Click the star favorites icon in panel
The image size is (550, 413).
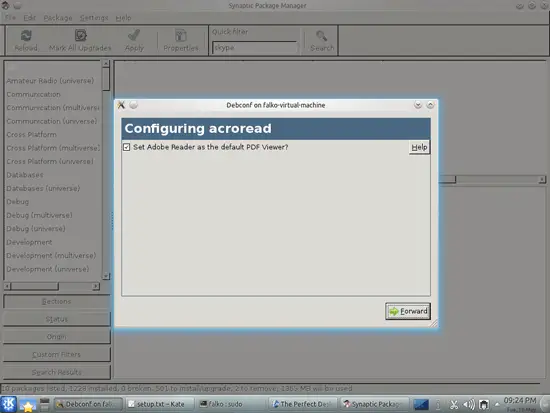(28, 405)
